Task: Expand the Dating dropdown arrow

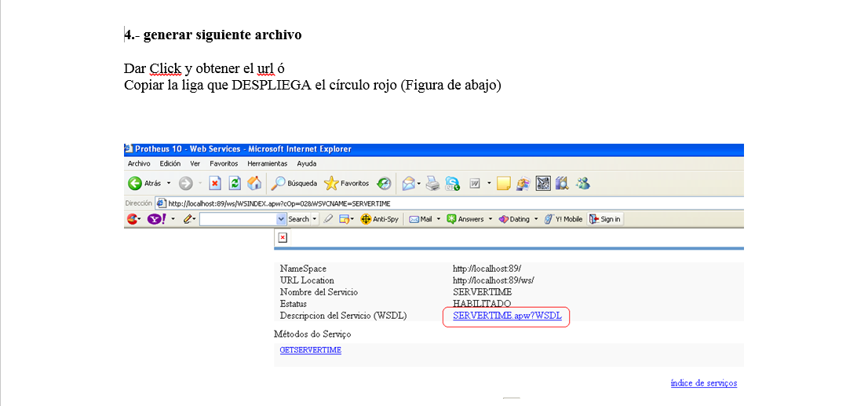Action: pyautogui.click(x=535, y=219)
